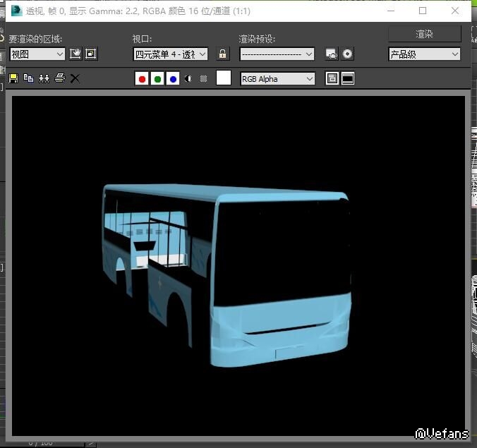Expand the RGB Alpha channel dropdown
Viewport: 477px width, 448px height.
point(277,79)
